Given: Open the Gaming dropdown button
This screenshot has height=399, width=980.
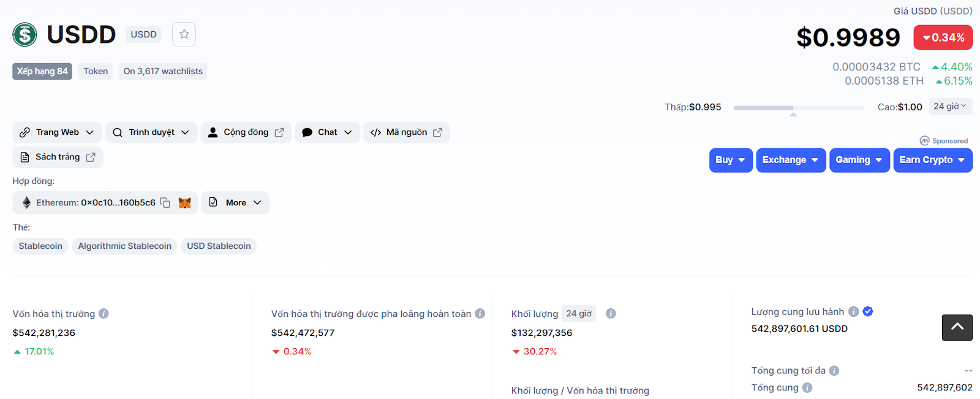Looking at the screenshot, I should coord(859,160).
